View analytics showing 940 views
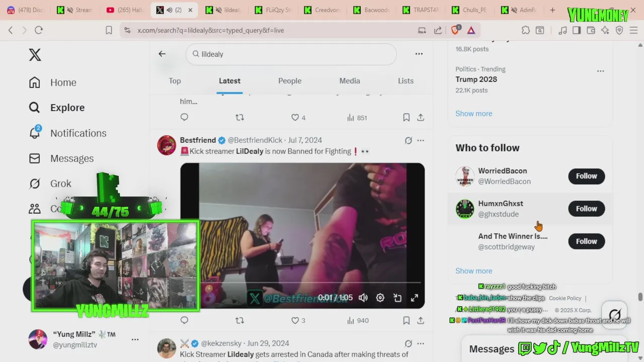Image resolution: width=644 pixels, height=362 pixels. point(358,320)
